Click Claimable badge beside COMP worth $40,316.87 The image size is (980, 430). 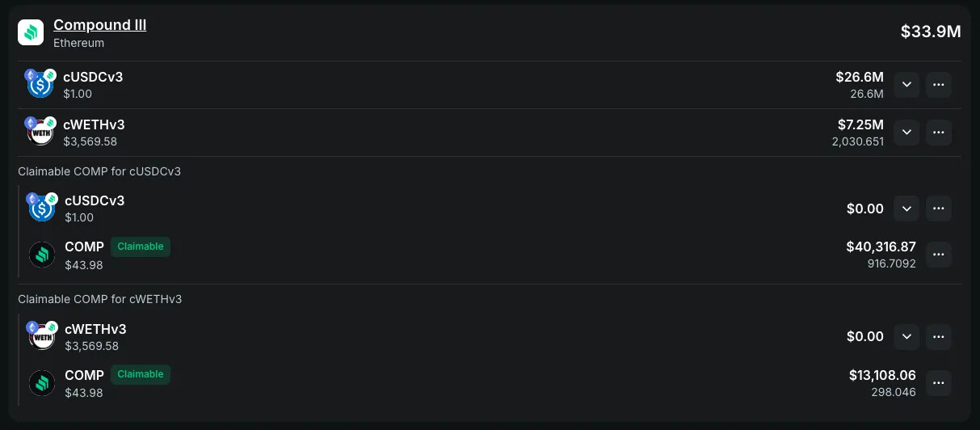(x=141, y=247)
